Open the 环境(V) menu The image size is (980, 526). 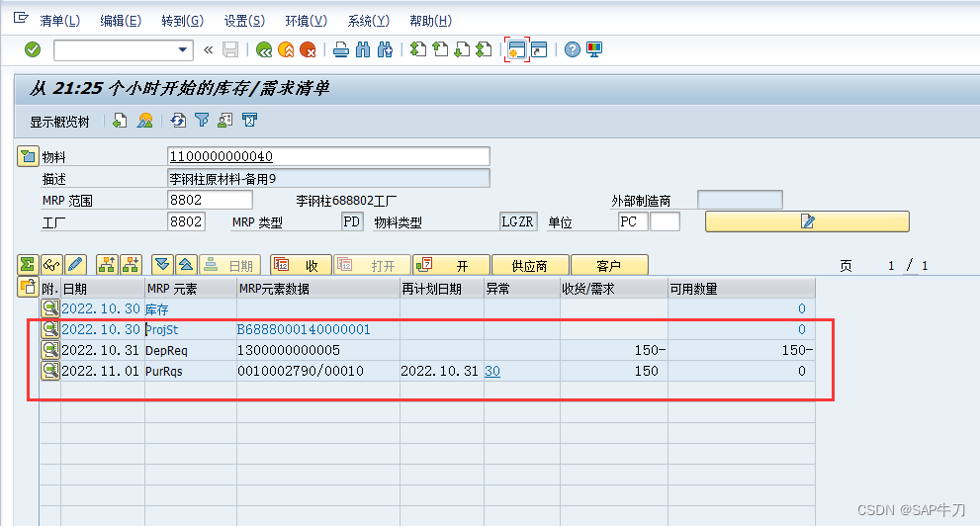307,21
